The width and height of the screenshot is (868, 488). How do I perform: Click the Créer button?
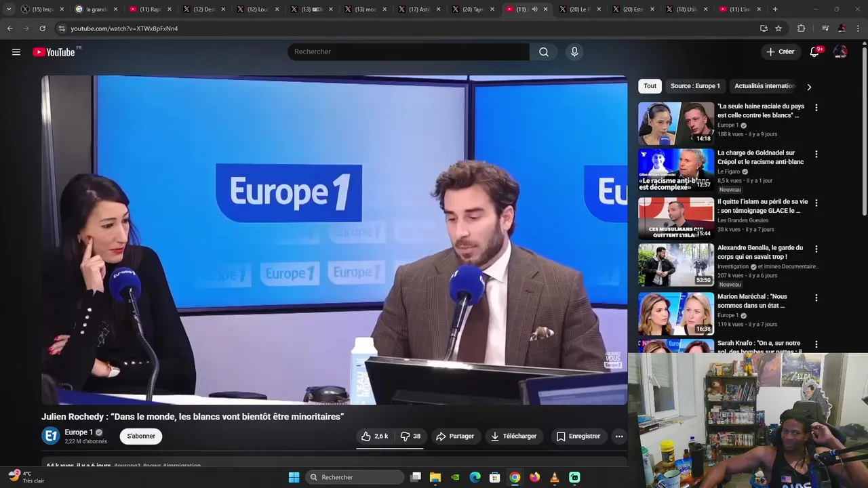[780, 52]
